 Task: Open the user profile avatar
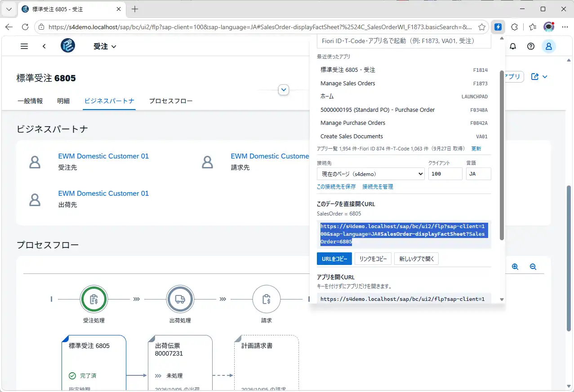tap(549, 46)
